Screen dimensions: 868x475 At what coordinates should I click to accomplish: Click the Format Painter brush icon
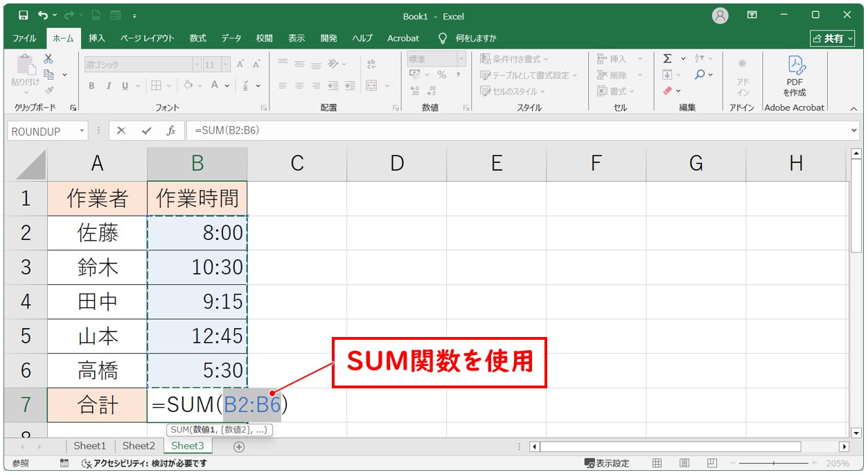48,89
